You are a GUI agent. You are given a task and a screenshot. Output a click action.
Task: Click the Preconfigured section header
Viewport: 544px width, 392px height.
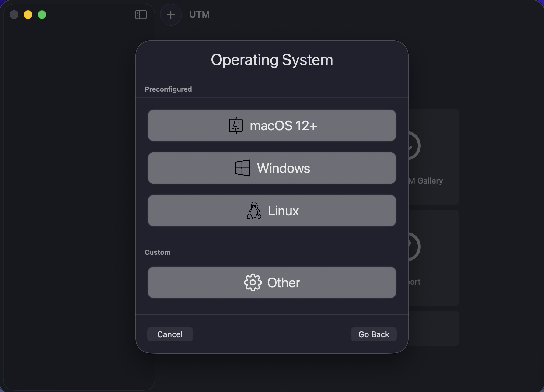[x=168, y=89]
